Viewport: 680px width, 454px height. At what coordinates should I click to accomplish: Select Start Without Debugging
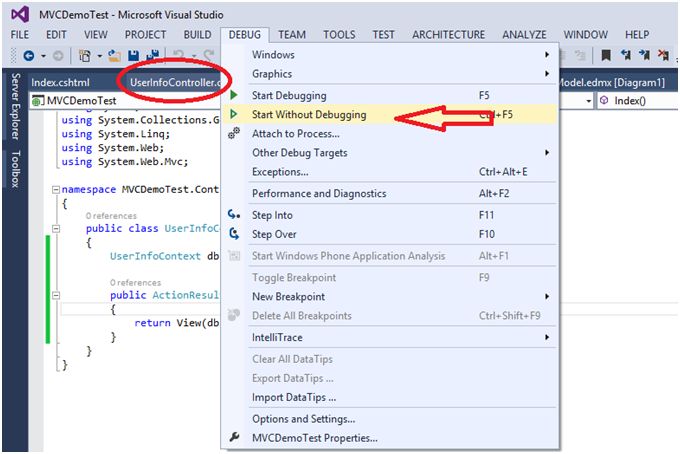[x=390, y=114]
